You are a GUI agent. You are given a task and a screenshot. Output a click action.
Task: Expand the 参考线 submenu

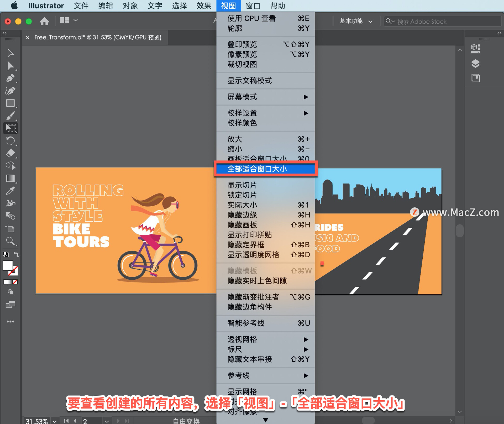[x=265, y=375]
